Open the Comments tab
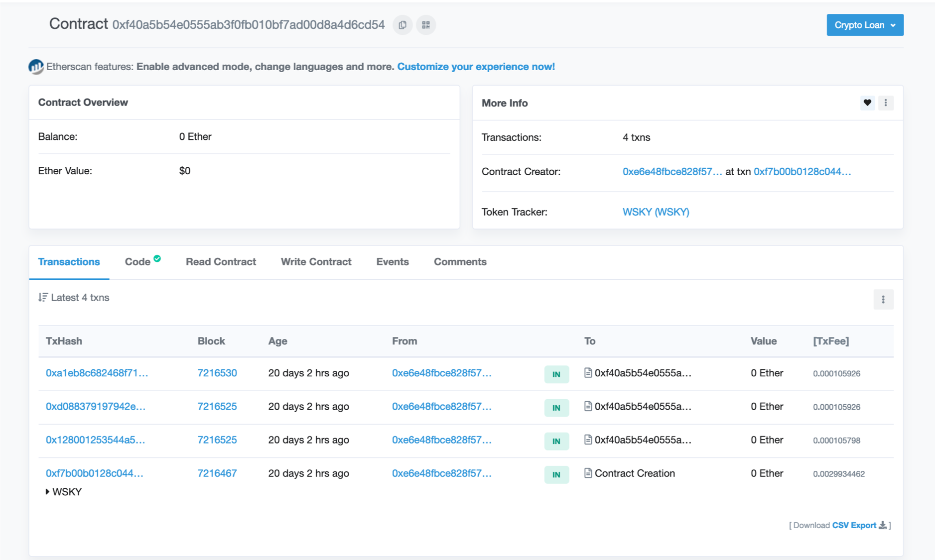The image size is (935, 560). (460, 262)
